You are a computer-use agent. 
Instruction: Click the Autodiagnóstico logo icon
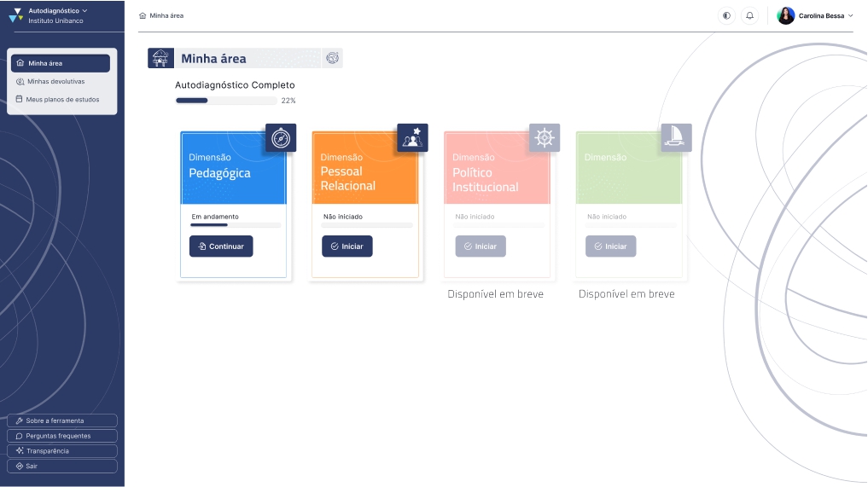coord(16,15)
